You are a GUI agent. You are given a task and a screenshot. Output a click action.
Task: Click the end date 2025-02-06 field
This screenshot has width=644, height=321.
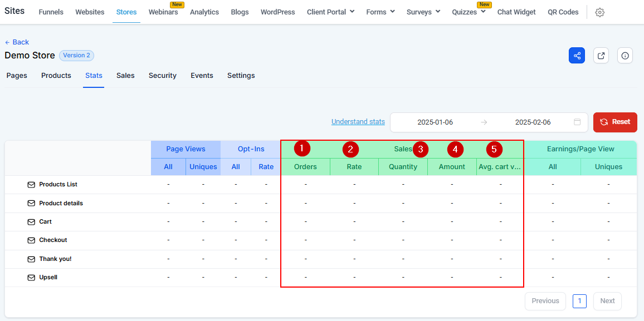click(x=533, y=122)
